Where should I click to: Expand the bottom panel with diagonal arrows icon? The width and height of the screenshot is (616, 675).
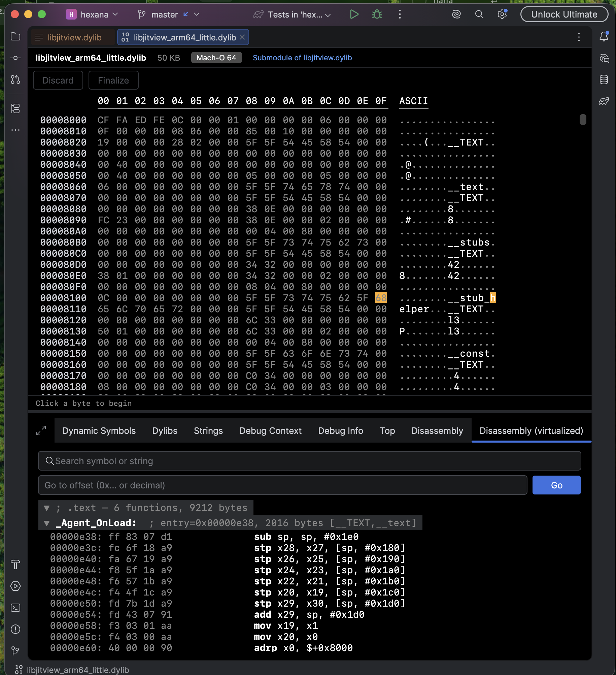tap(41, 430)
